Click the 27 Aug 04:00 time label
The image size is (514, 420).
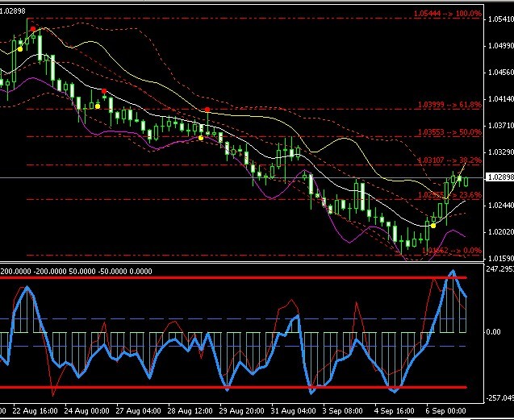point(138,410)
